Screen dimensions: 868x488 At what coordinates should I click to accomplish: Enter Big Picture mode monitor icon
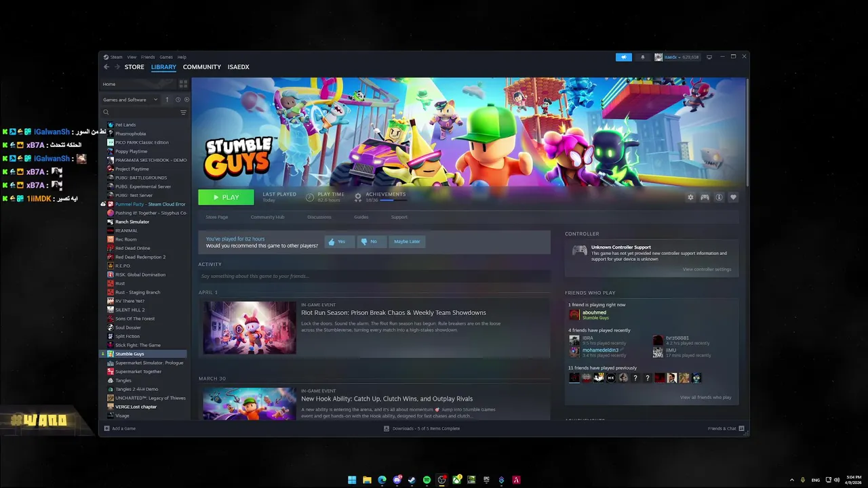point(709,57)
